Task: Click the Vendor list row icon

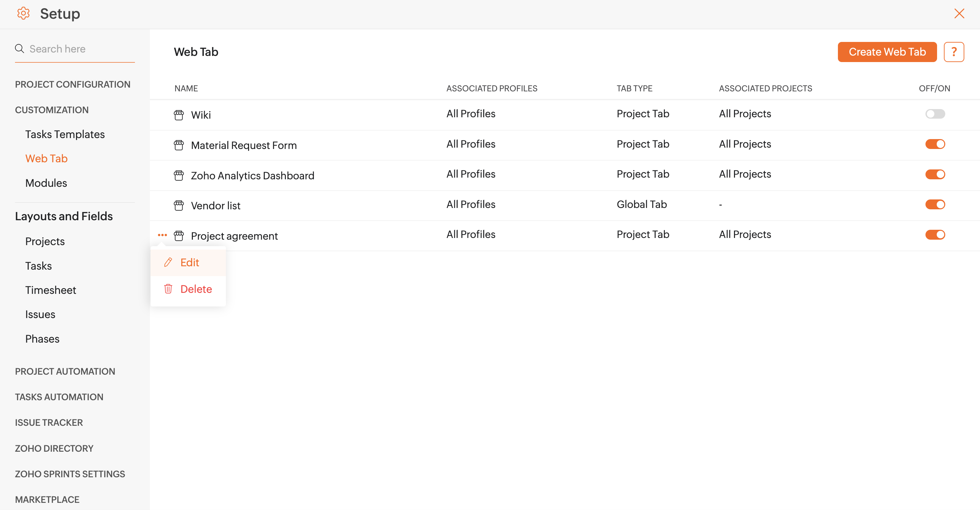Action: point(179,206)
